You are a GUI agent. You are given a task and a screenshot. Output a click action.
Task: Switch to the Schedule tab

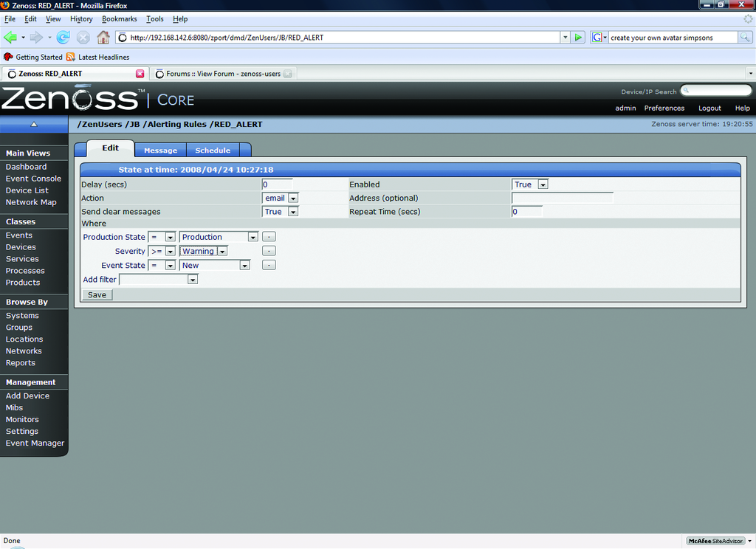213,151
